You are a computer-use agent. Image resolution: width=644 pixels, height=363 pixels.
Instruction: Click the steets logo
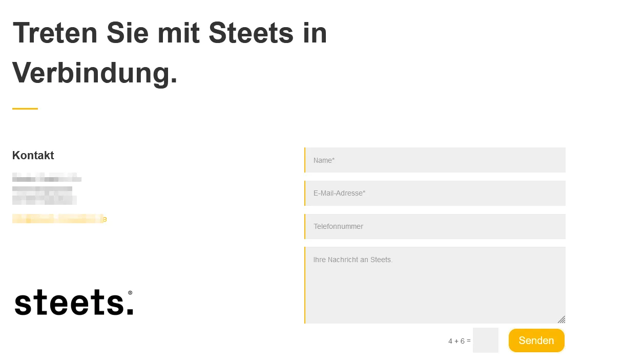point(74,303)
